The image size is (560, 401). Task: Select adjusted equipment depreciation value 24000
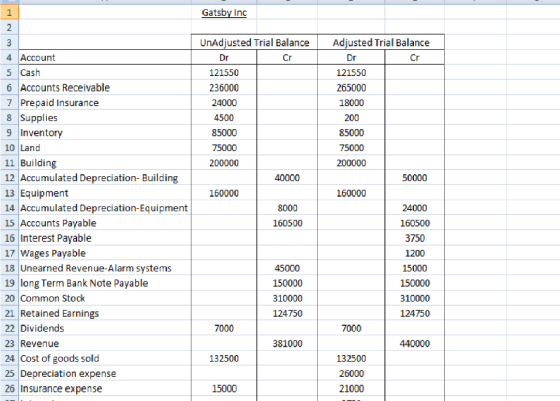point(415,208)
